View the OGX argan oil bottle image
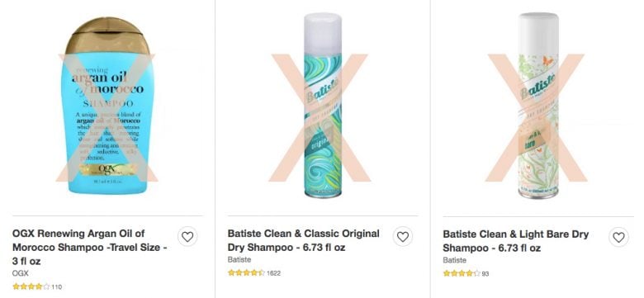 pyautogui.click(x=107, y=106)
